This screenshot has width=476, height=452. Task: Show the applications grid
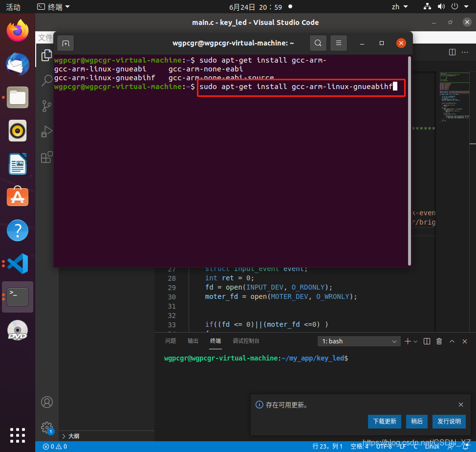(18, 435)
